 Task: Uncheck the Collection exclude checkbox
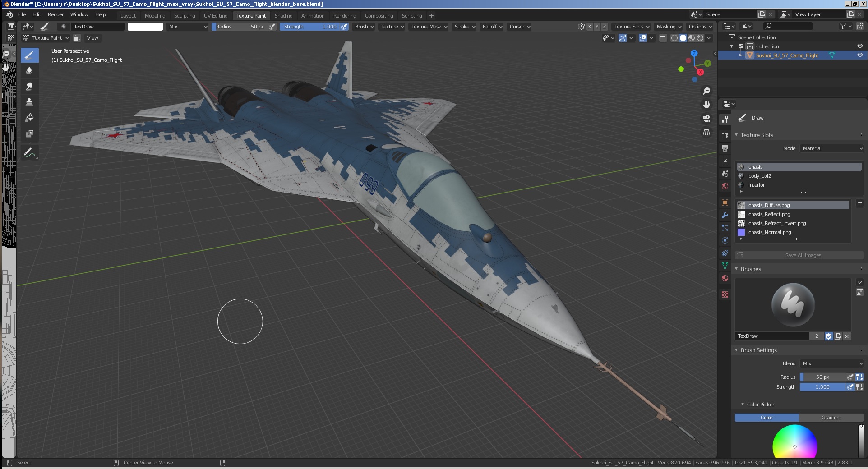point(741,46)
